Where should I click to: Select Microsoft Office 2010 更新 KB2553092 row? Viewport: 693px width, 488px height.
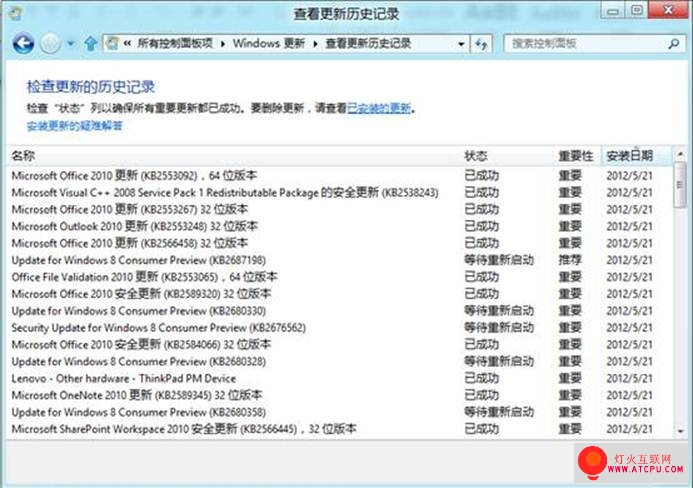(x=340, y=175)
